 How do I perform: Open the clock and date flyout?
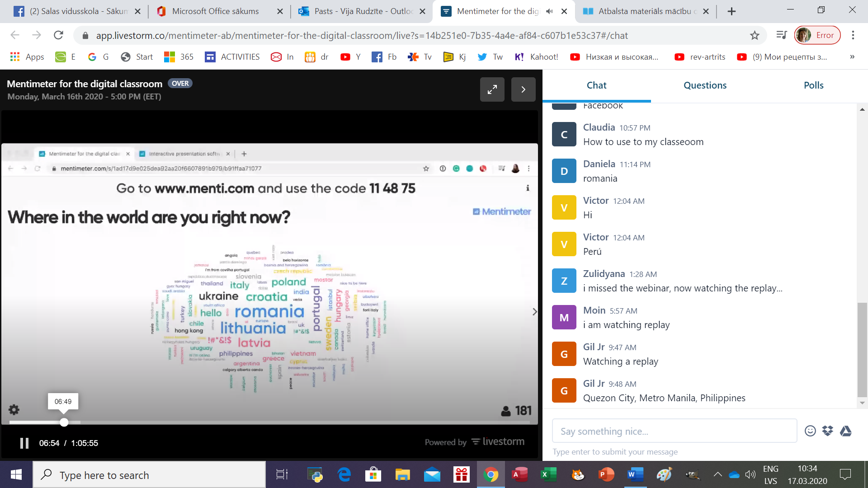(x=807, y=474)
